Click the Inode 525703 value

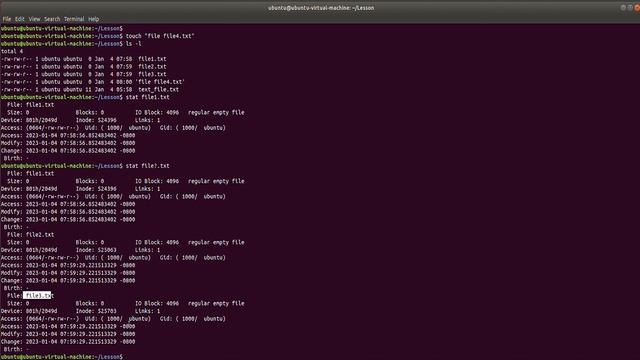[x=107, y=311]
